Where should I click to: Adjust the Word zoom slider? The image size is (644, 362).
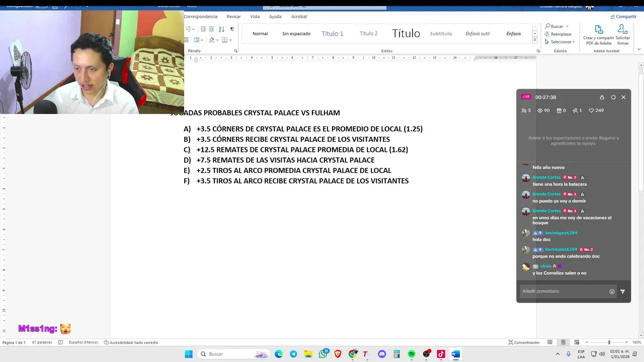coord(609,342)
